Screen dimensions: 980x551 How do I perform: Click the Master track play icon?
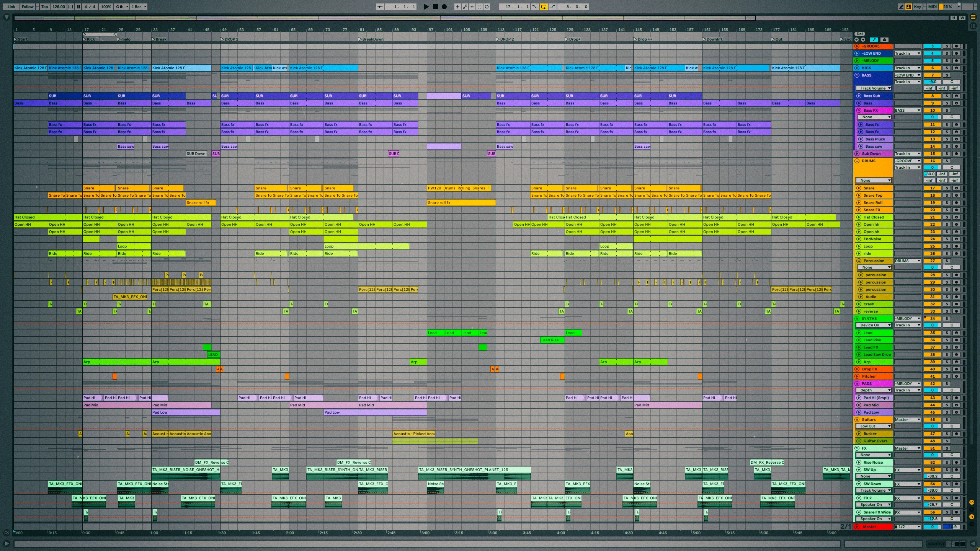857,527
